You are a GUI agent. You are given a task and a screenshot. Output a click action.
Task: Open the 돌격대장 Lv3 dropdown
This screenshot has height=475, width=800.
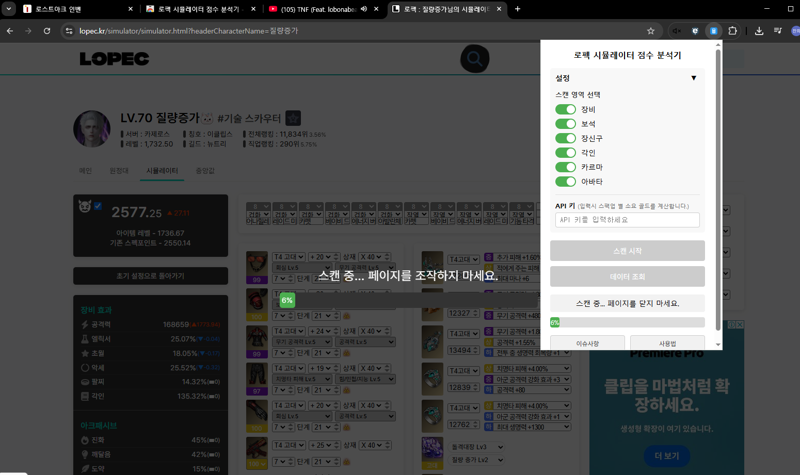click(477, 447)
